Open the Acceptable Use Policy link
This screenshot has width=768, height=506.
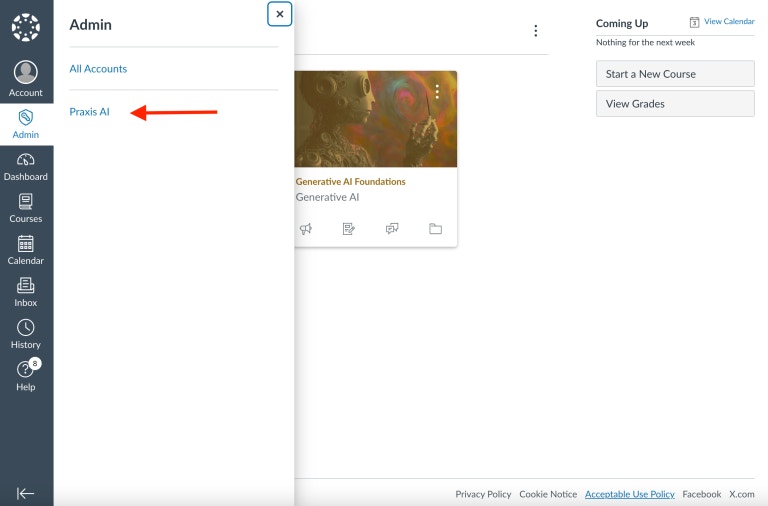pyautogui.click(x=629, y=494)
